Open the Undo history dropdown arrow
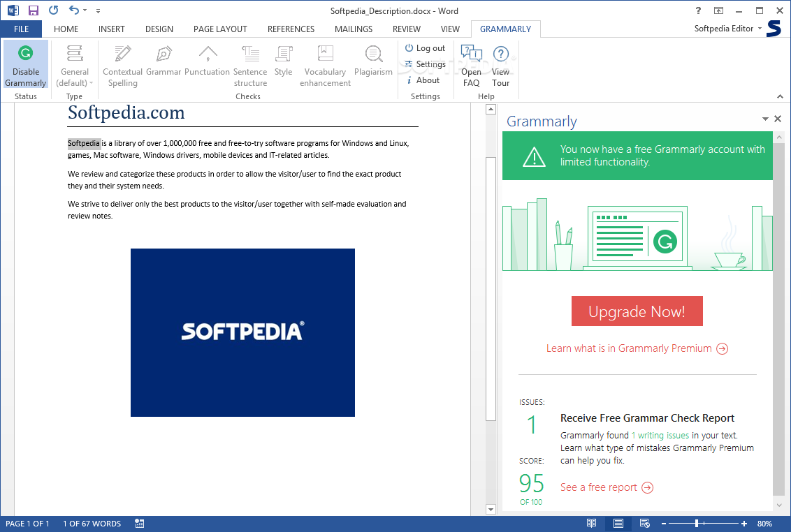 pos(85,10)
